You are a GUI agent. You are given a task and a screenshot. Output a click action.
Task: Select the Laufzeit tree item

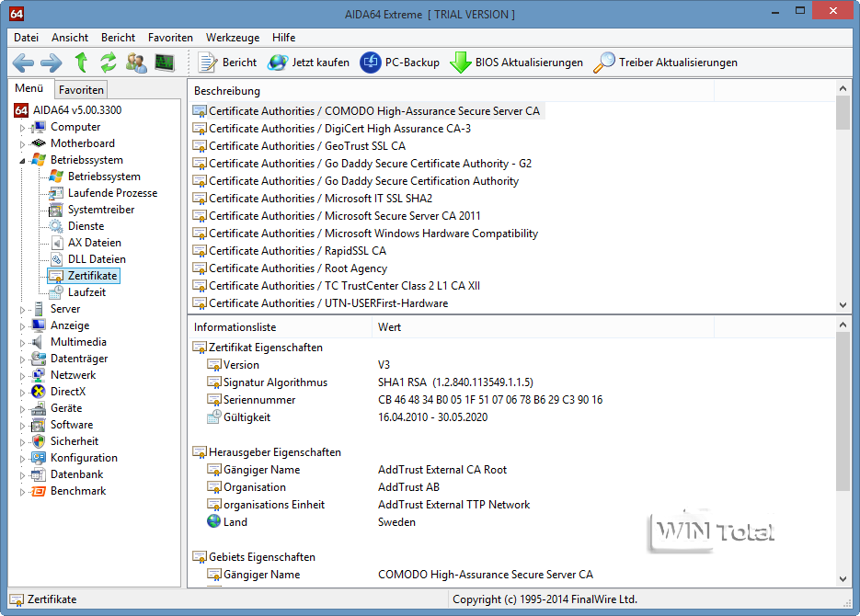click(x=86, y=292)
